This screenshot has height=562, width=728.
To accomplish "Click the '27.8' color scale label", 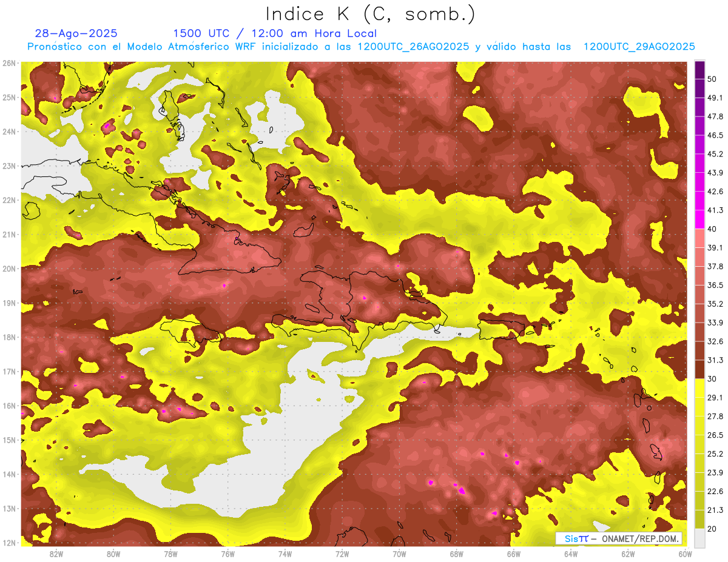I will click(715, 416).
